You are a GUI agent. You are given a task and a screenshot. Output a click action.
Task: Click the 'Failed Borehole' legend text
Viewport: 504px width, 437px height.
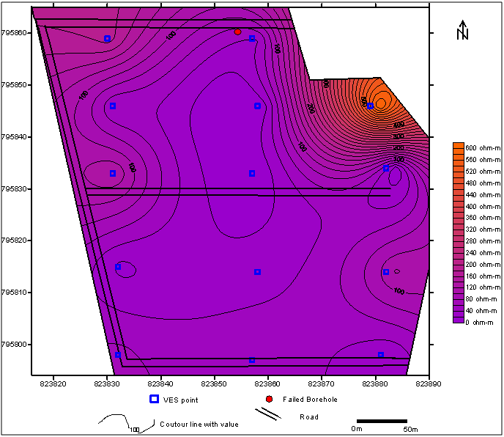tap(305, 400)
